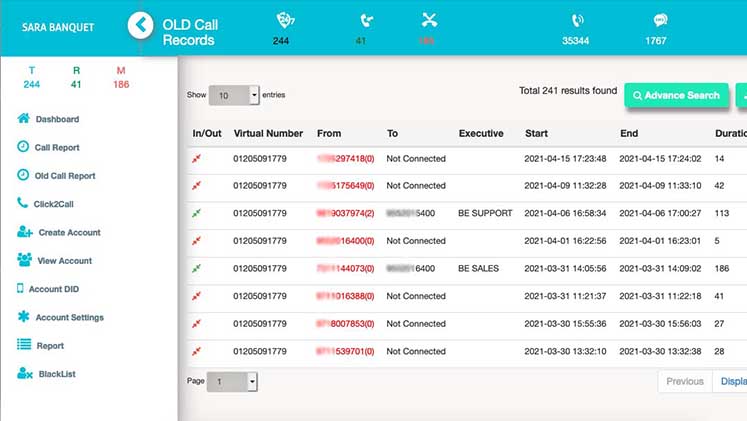
Task: Click the total calls icon showing 244
Action: [287, 20]
